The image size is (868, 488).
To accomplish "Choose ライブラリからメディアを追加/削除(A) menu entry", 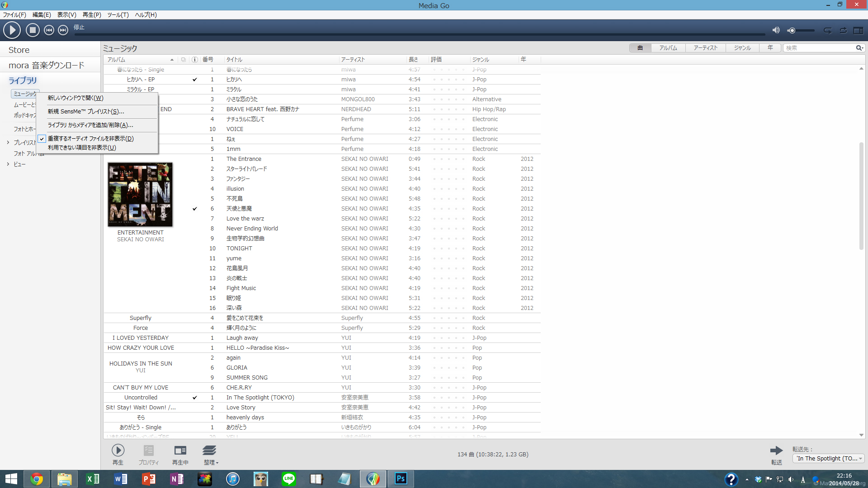I will (97, 125).
